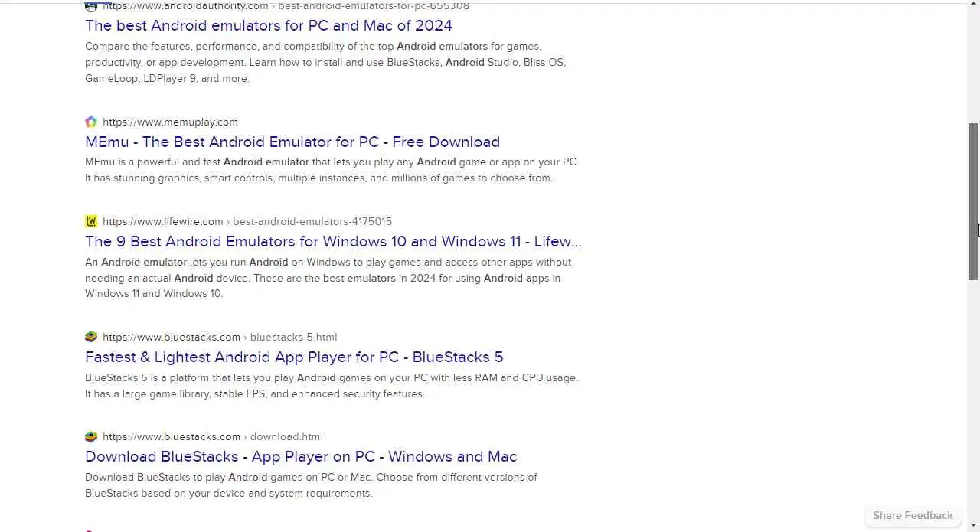The image size is (980, 532).
Task: Open 'Download BlueStacks - App Player on PC' result
Action: coord(301,456)
